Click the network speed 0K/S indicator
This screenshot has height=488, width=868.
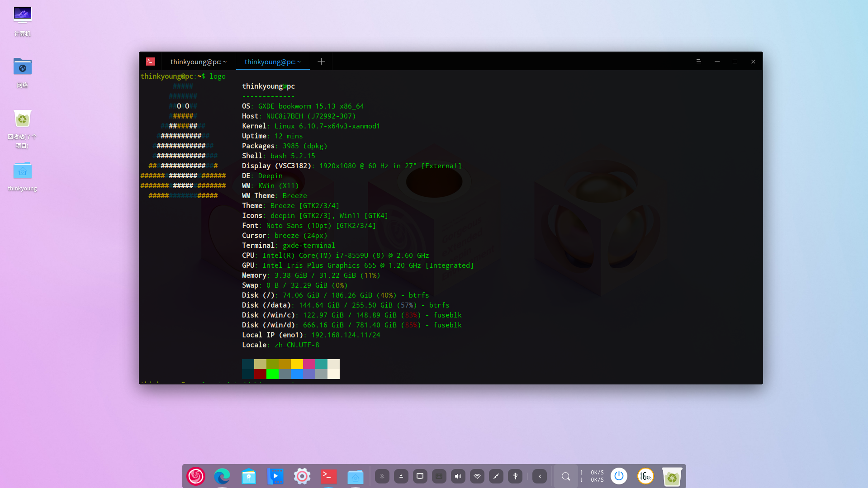pos(593,476)
